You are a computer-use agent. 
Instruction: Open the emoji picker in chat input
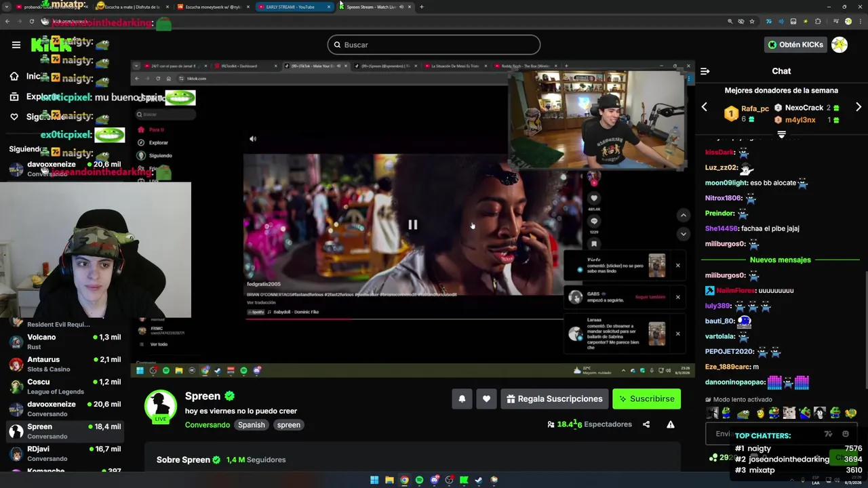point(845,434)
